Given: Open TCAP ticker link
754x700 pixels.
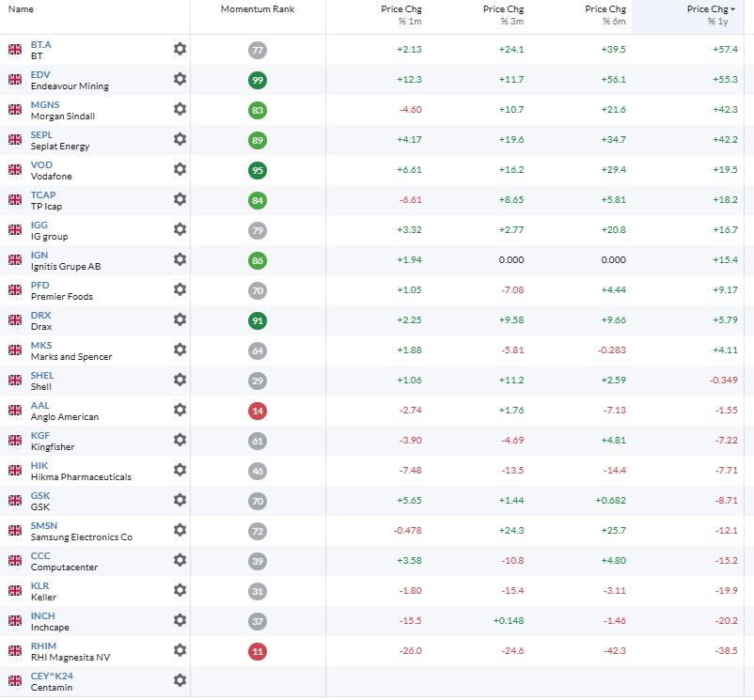Looking at the screenshot, I should [x=43, y=195].
